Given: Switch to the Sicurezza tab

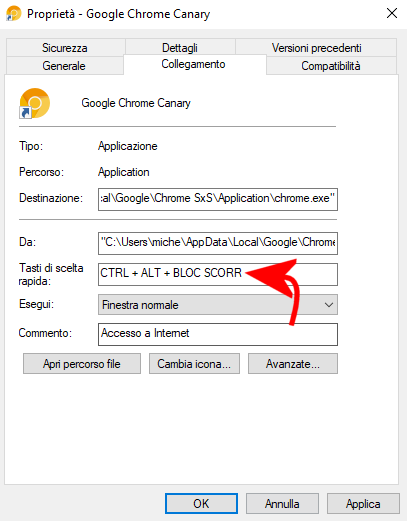Looking at the screenshot, I should (65, 48).
